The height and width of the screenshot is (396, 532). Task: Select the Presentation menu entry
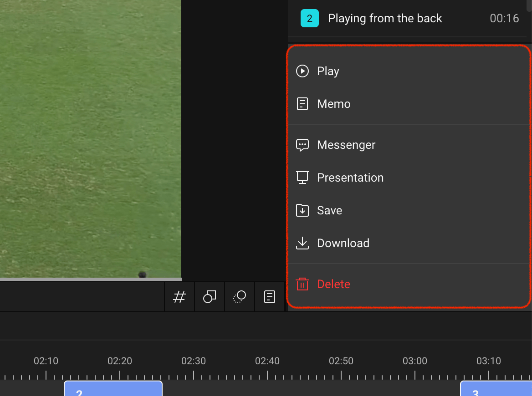coord(409,178)
